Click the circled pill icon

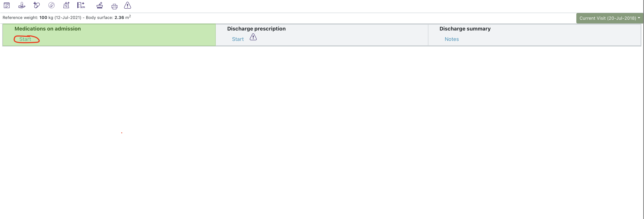[x=51, y=5]
